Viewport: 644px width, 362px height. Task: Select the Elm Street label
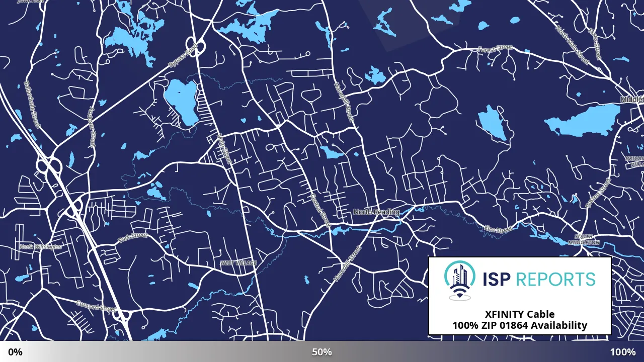[x=498, y=230]
